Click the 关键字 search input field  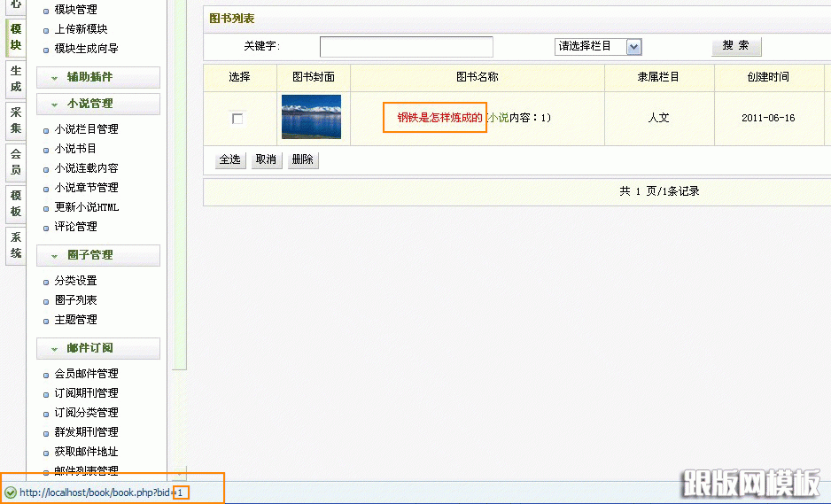(x=407, y=47)
